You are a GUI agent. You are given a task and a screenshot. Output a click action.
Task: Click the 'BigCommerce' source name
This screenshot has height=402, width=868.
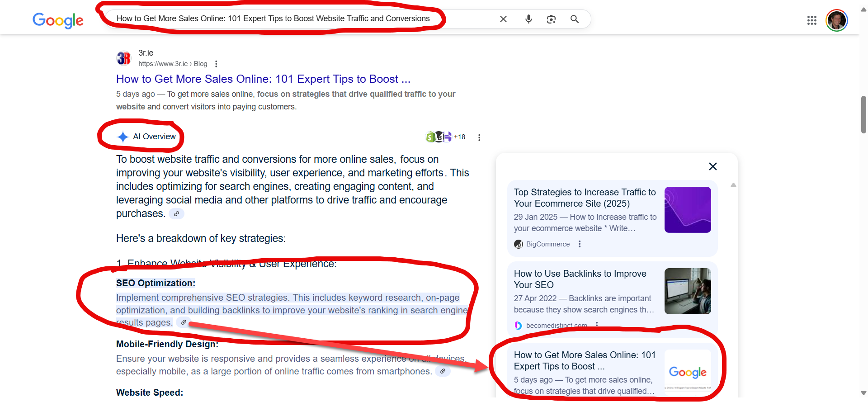(548, 244)
